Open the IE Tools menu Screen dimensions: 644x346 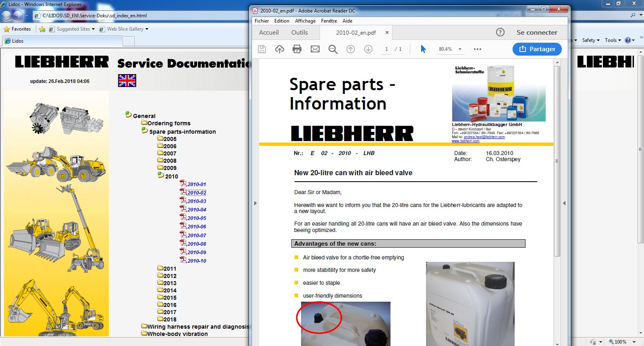pos(613,40)
